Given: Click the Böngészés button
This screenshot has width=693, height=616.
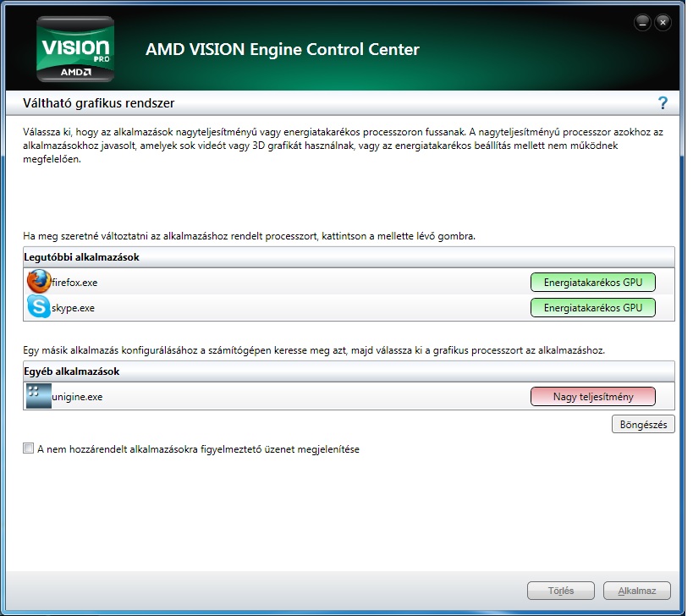Looking at the screenshot, I should pyautogui.click(x=643, y=424).
